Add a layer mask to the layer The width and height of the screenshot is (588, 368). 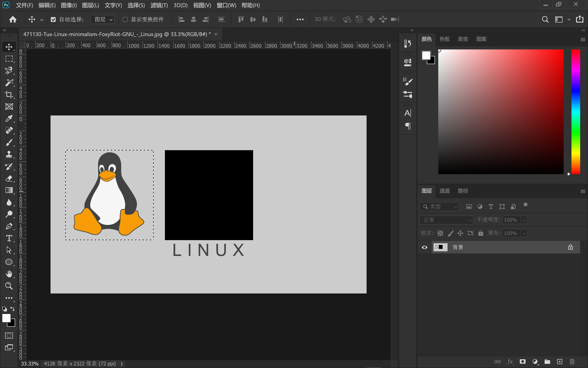[523, 361]
